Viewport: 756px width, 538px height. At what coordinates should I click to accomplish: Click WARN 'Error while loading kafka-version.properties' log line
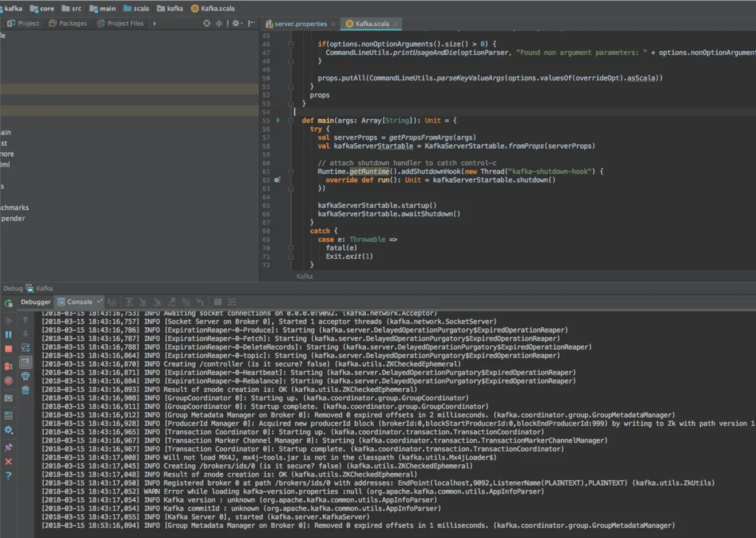point(293,491)
